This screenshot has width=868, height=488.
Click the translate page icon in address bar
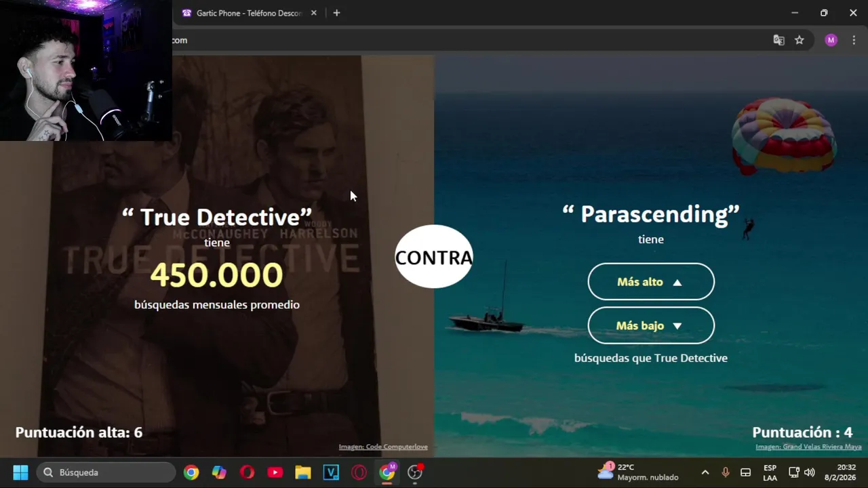tap(778, 40)
